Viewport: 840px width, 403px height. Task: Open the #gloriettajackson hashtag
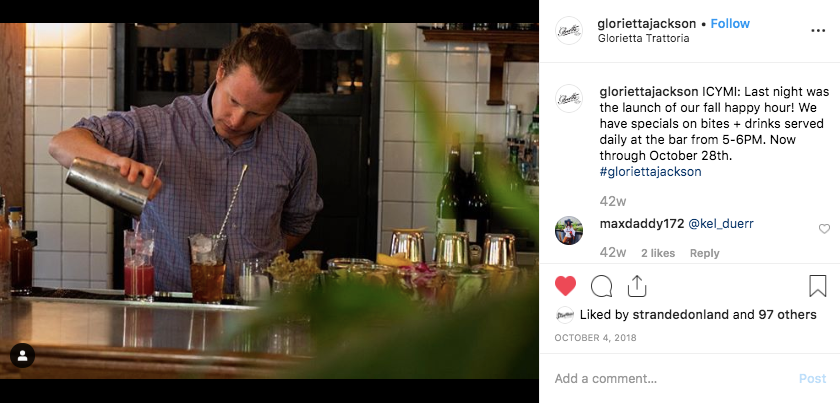click(650, 171)
